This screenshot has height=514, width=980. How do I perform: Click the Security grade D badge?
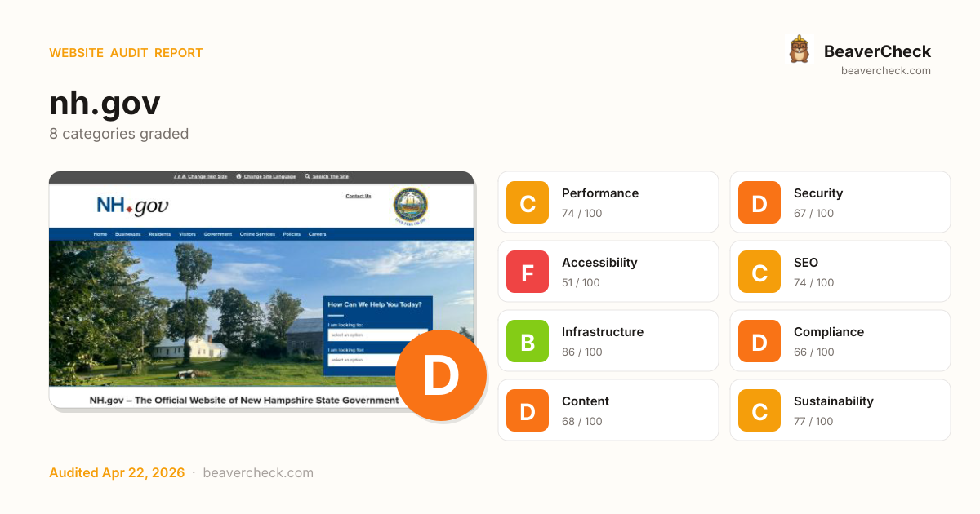[759, 202]
